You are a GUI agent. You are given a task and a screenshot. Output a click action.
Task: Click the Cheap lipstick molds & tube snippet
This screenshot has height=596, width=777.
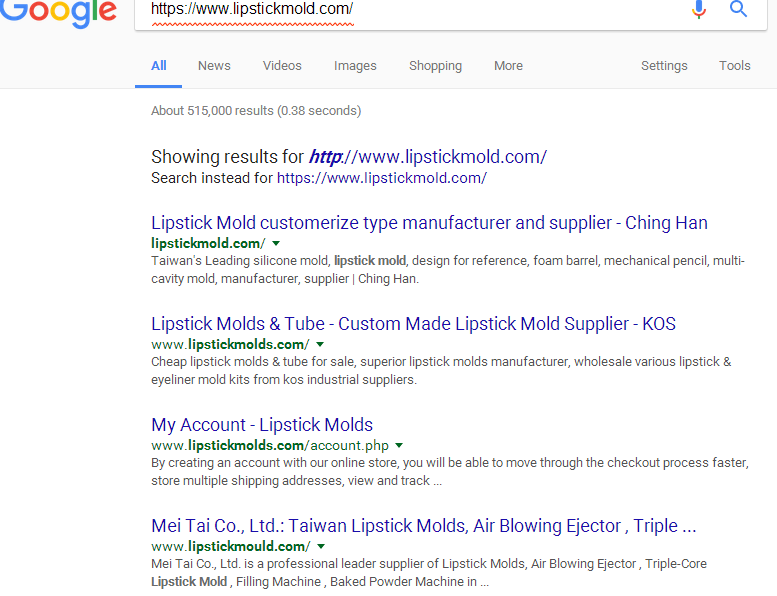pos(441,371)
